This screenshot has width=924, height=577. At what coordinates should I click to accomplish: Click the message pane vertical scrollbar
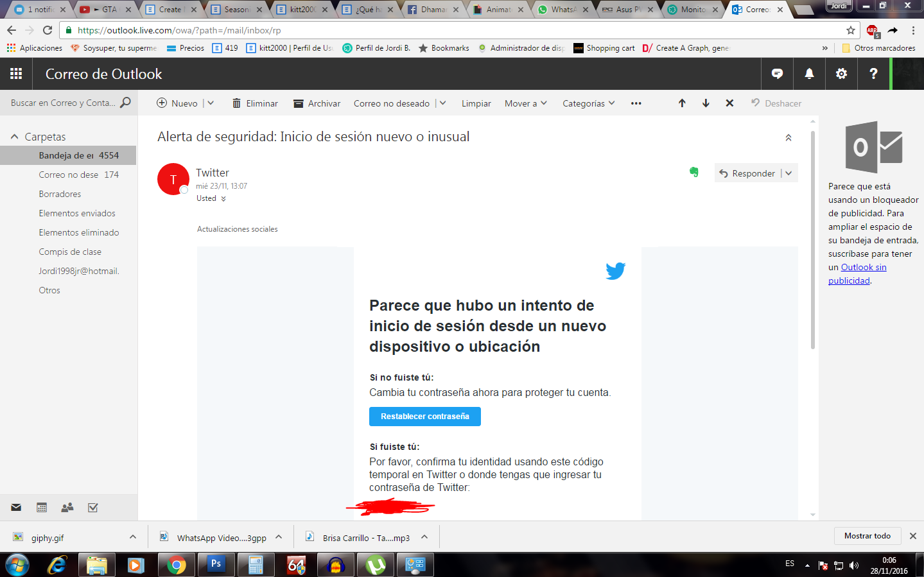(813, 241)
